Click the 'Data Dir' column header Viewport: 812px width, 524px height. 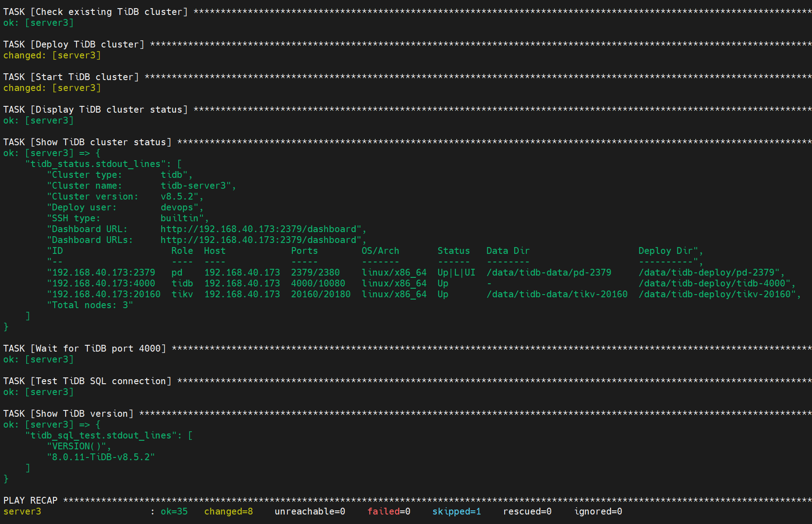tap(508, 251)
